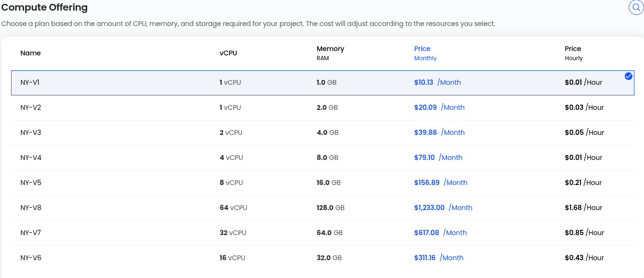Select the NY-V5 plan row
Viewport: 644px width, 278px height.
pyautogui.click(x=323, y=183)
